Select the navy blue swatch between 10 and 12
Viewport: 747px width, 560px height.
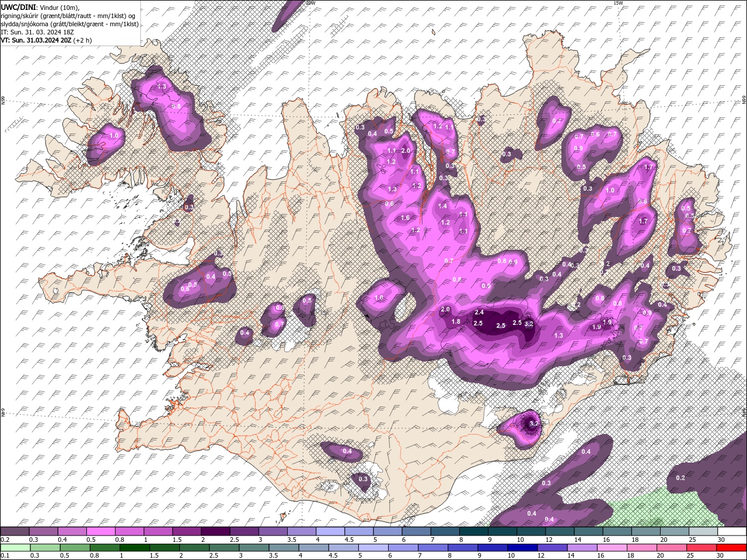click(521, 547)
